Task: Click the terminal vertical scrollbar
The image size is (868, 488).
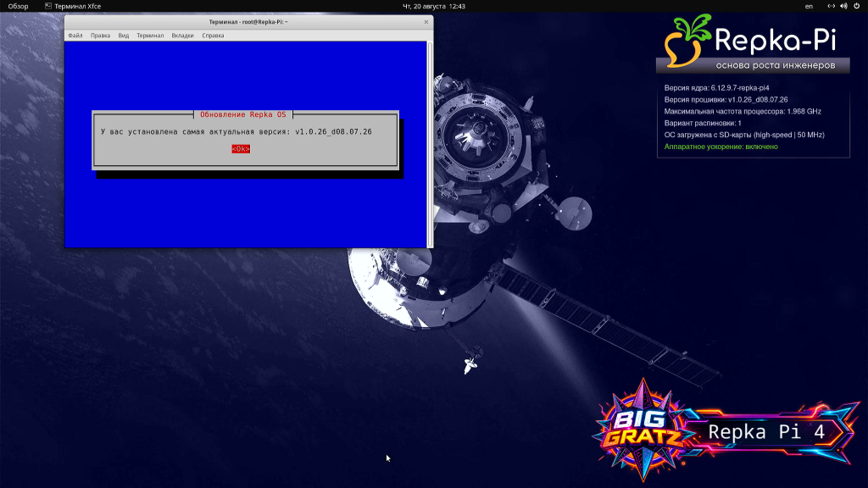Action: [x=430, y=144]
